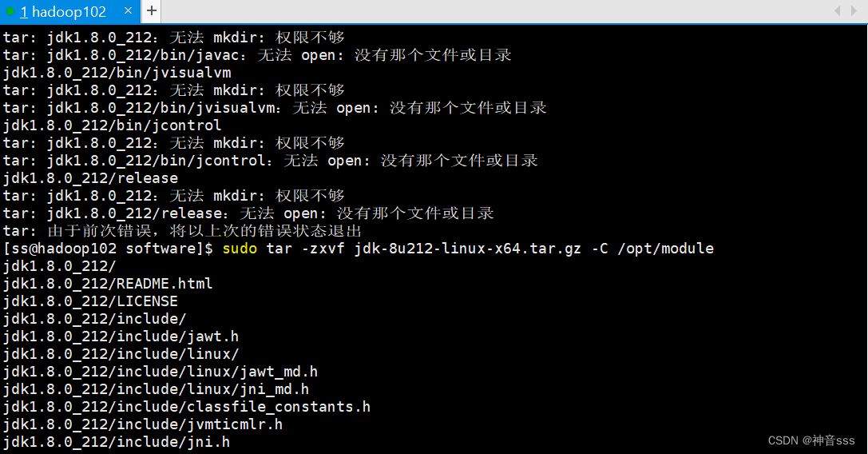Screen dimensions: 868x454
Task: Show next tabs with right arrow
Action: click(x=854, y=10)
